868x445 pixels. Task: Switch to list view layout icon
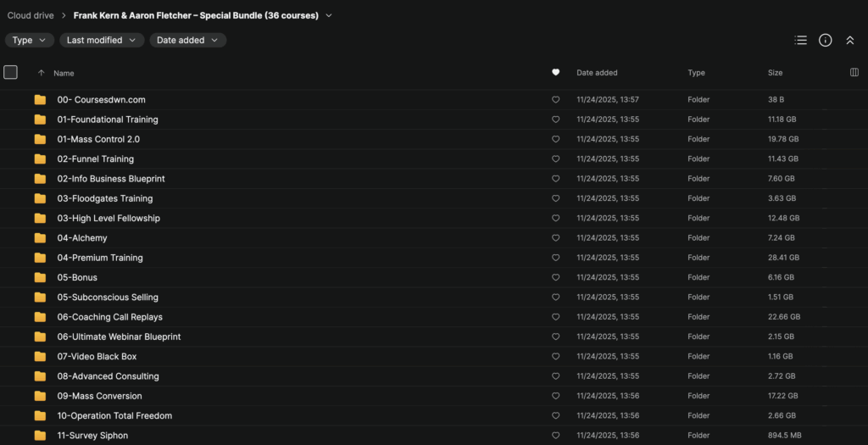(801, 40)
